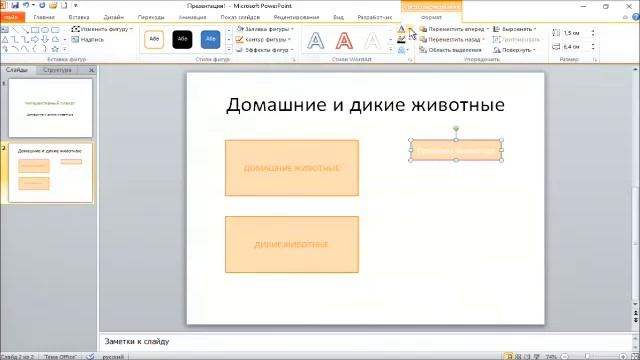This screenshot has width=640, height=360.
Task: Open the Text Effects icon dropdown
Action: click(x=403, y=50)
